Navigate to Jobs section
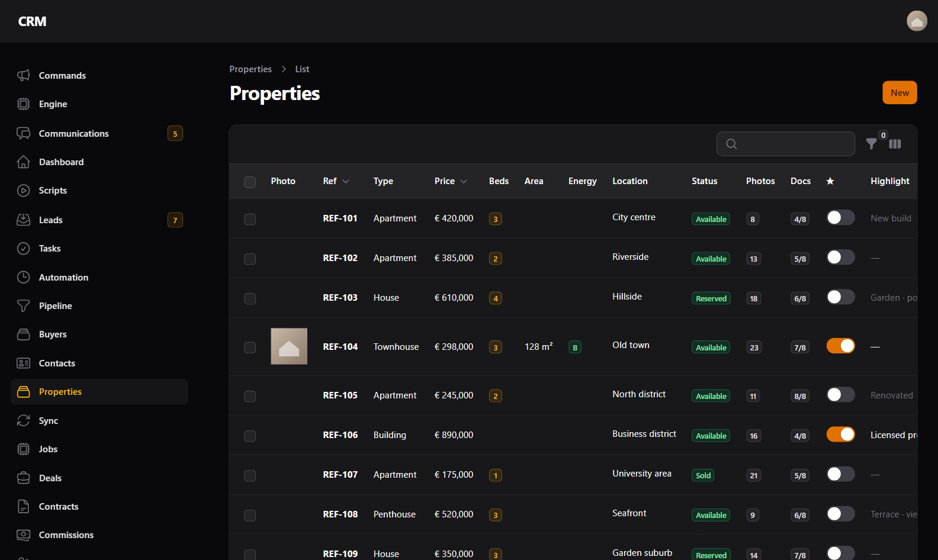The height and width of the screenshot is (560, 938). coord(99,449)
